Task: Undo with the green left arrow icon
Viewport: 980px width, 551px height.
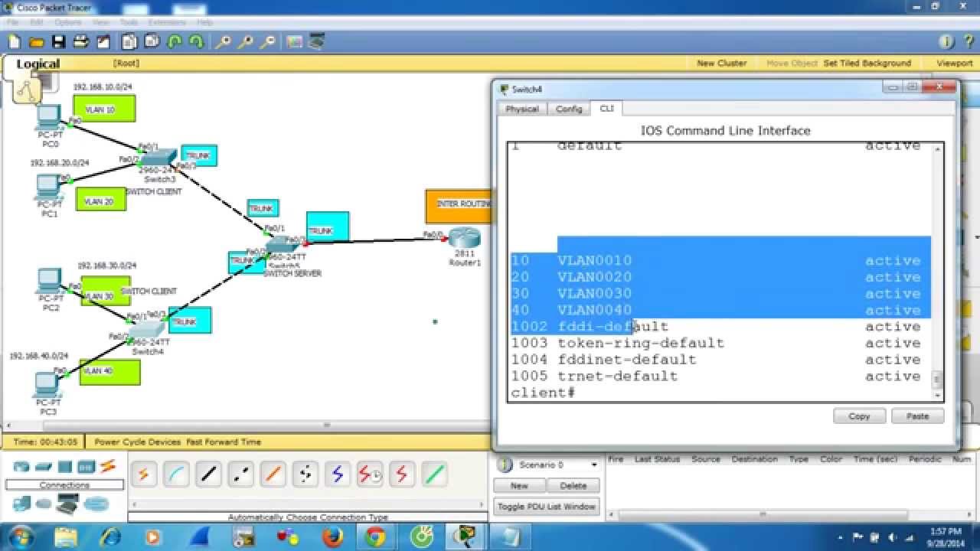Action: (175, 42)
